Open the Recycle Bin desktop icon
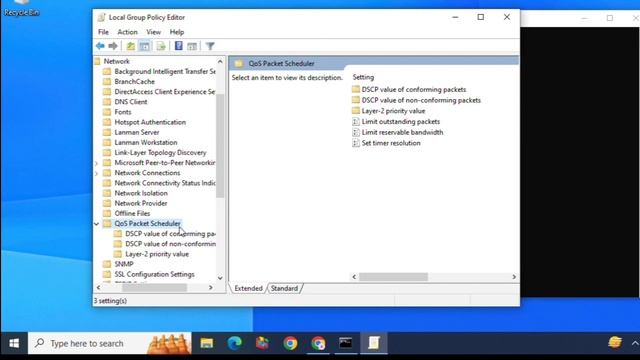 click(x=21, y=9)
